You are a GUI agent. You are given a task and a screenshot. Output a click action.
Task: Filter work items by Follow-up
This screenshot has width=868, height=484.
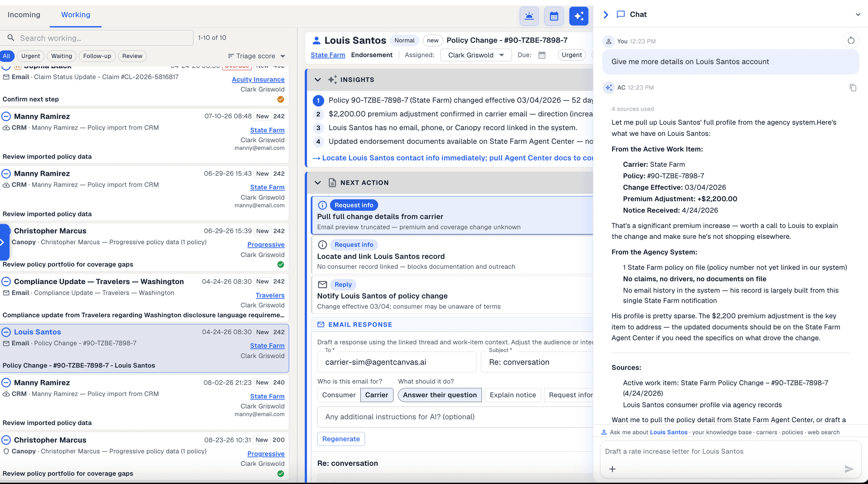[x=97, y=56]
